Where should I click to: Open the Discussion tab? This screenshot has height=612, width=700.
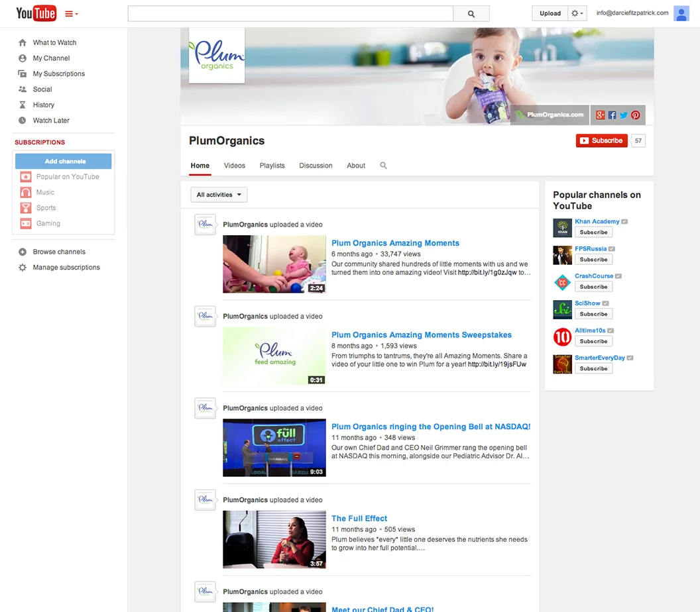tap(316, 166)
